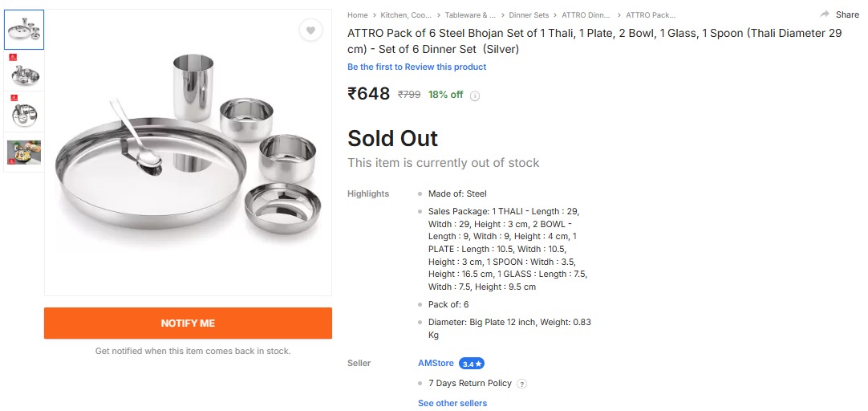Viewport: 868px width, 411px height.
Task: Go to Home in the breadcrumb
Action: pos(357,15)
